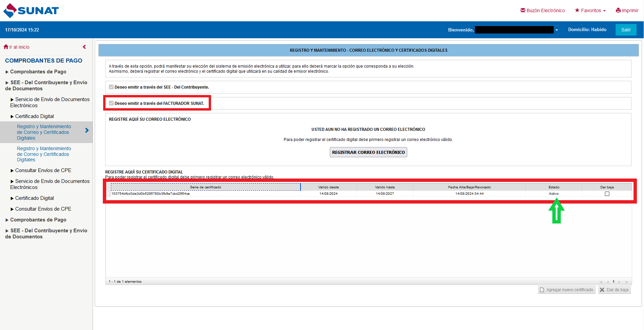Click COMPROBANTES DE PAGO sidebar heading
The width and height of the screenshot is (644, 330).
(x=44, y=61)
